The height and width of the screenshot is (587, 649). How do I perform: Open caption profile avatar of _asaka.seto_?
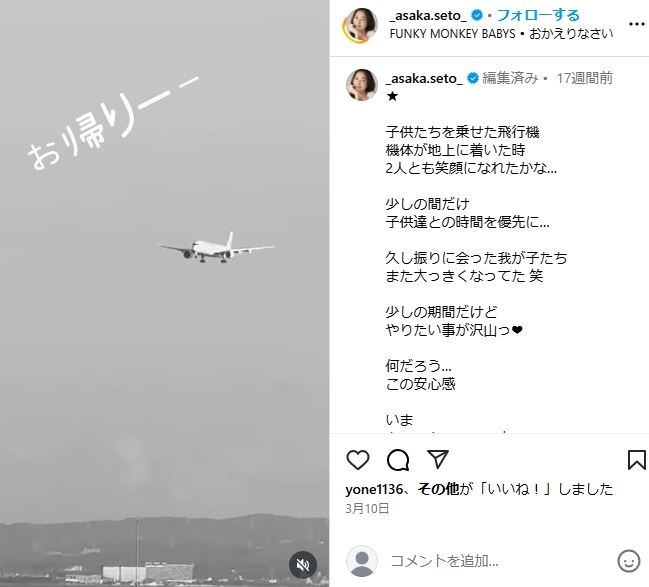tap(362, 85)
